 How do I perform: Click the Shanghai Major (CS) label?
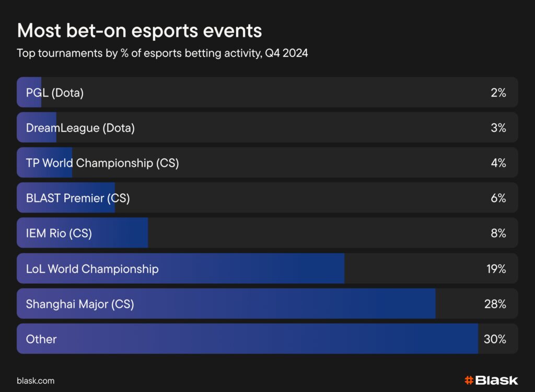(x=80, y=304)
